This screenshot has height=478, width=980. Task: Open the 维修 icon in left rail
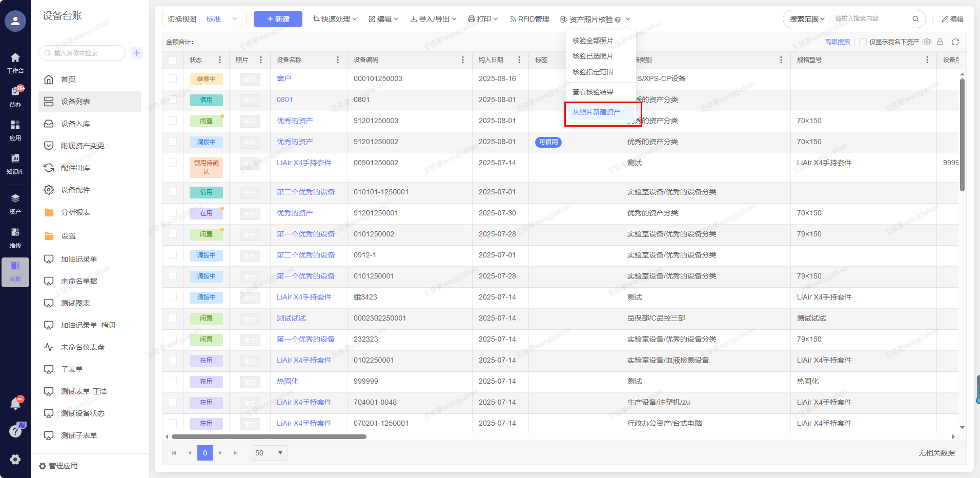point(15,237)
